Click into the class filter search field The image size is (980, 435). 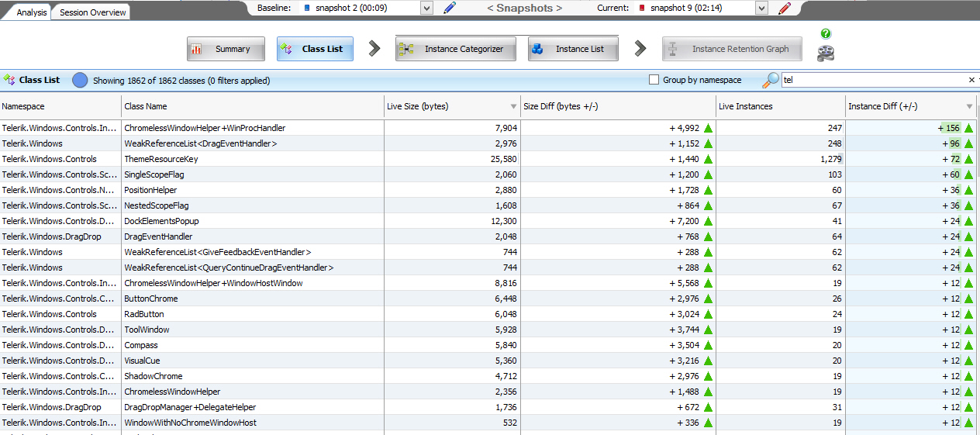click(872, 80)
